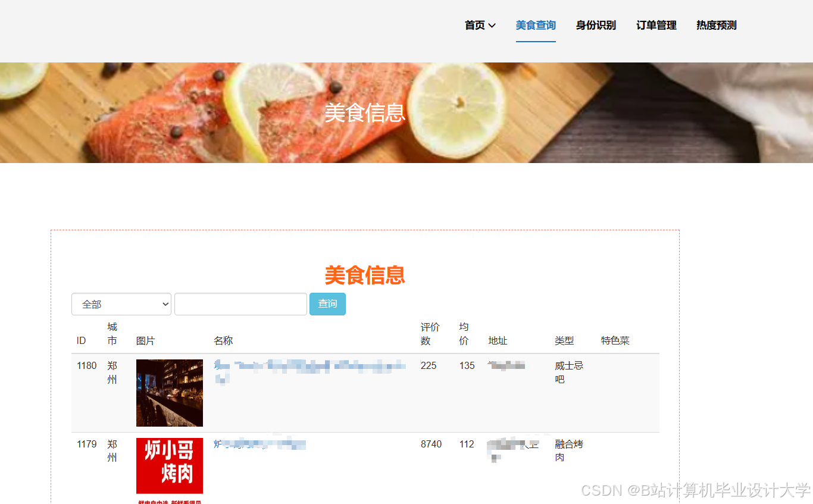Open the restaurant name link for ID 1180
Image resolution: width=813 pixels, height=504 pixels.
point(310,371)
